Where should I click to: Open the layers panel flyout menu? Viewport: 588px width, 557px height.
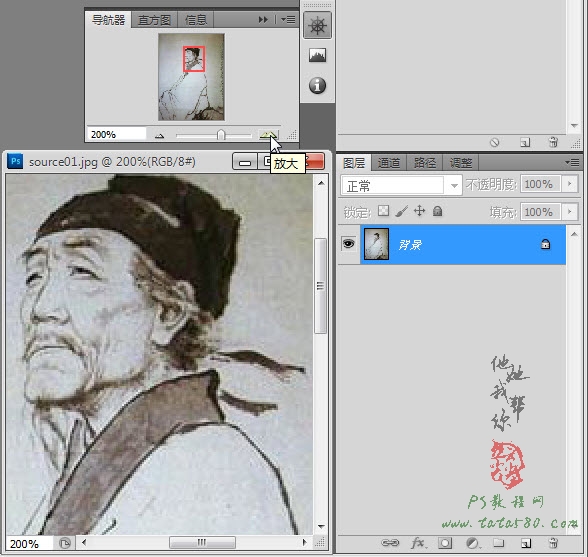click(x=572, y=163)
